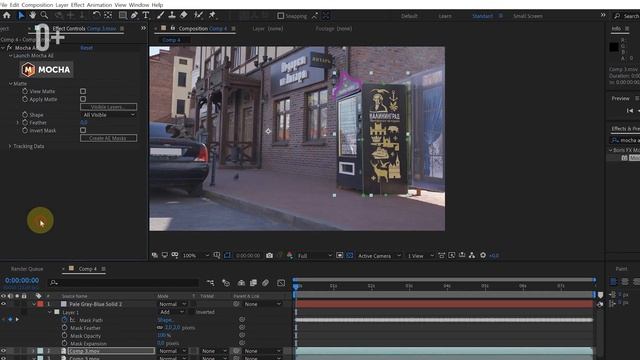The image size is (640, 360).
Task: Select the Hand tool
Action: click(x=32, y=15)
